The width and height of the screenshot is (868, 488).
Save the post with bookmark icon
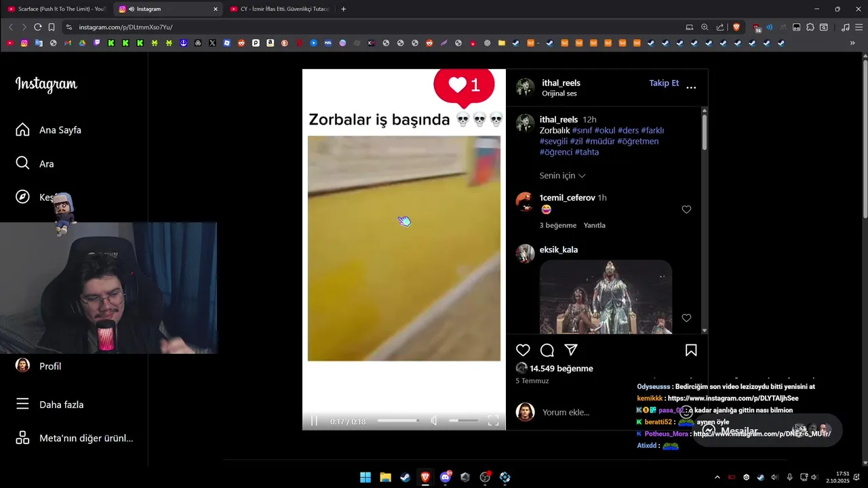(691, 350)
